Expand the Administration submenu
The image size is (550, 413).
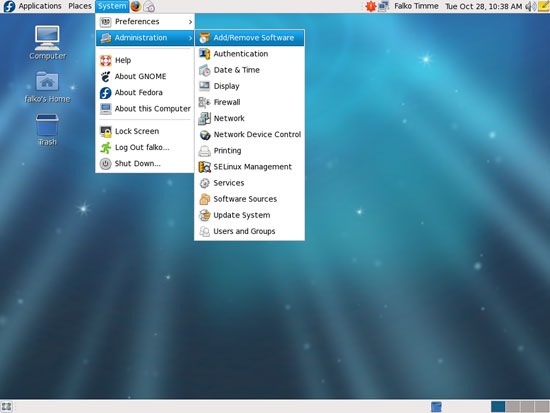[x=145, y=38]
